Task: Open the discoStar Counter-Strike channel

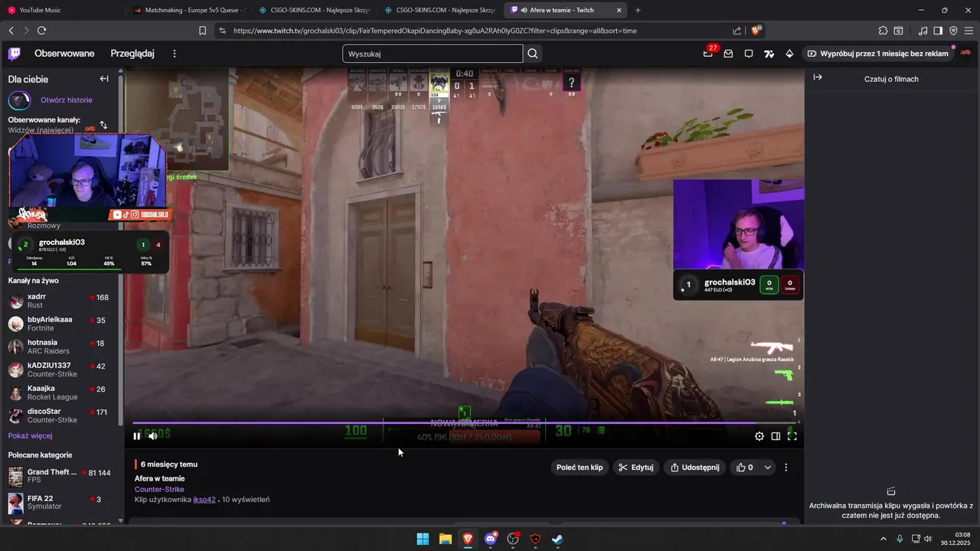Action: tap(59, 416)
